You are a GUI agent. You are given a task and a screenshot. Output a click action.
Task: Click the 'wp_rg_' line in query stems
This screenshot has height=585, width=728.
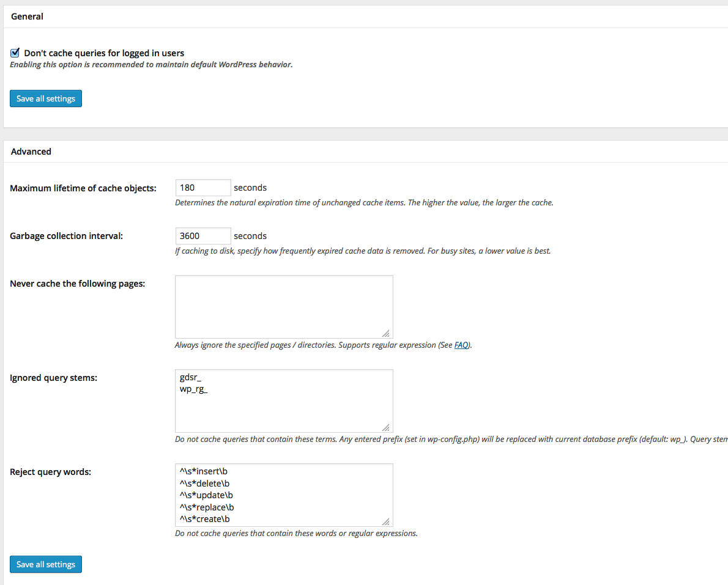tap(193, 389)
